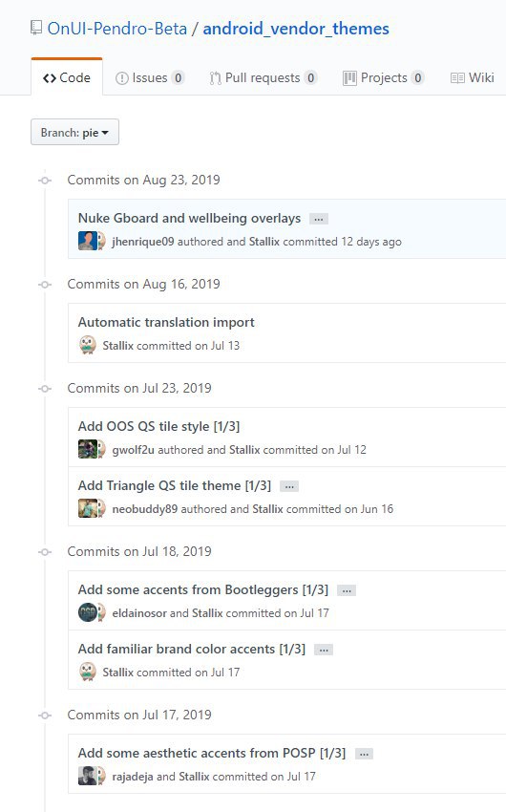The width and height of the screenshot is (506, 812).
Task: Click neobuddy89's avatar on Triangle QS tile commit
Action: tap(88, 508)
